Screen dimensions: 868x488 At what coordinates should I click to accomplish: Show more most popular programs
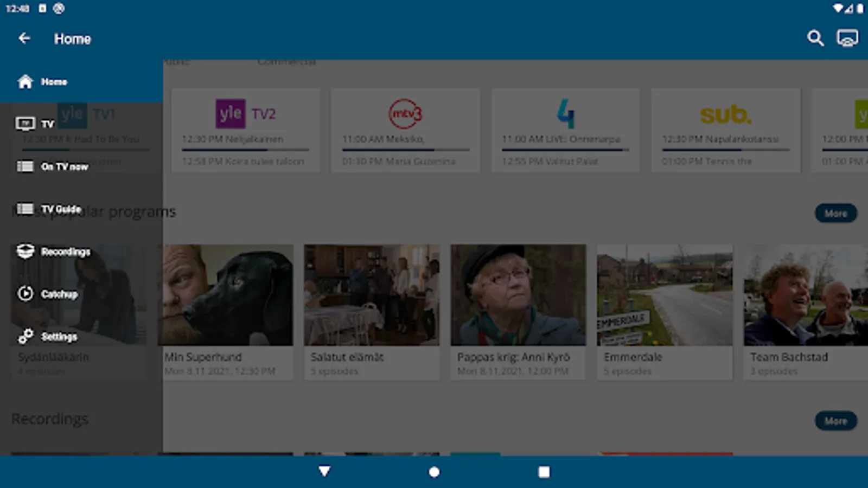pos(835,213)
